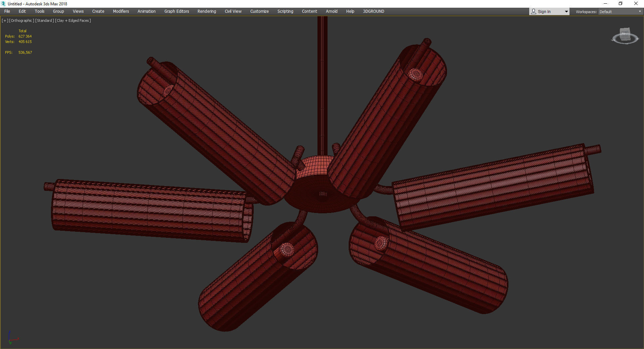Click the 3ds Max application icon
Viewport: 644px width, 349px height.
4,4
